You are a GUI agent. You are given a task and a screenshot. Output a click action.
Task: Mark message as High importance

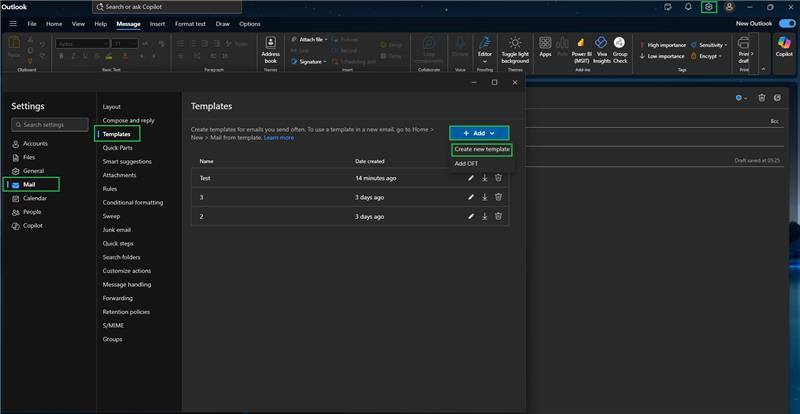pyautogui.click(x=662, y=45)
